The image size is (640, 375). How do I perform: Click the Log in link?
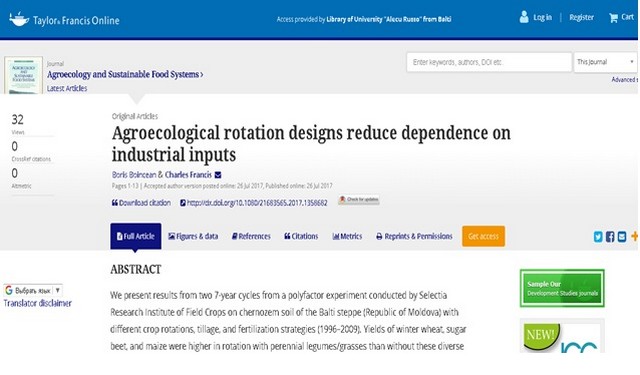542,17
